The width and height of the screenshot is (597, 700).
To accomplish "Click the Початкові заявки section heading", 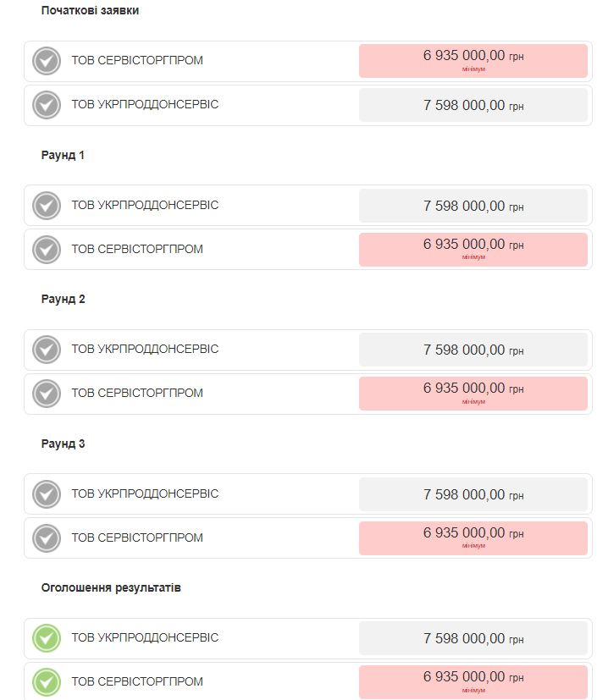I will pos(90,10).
